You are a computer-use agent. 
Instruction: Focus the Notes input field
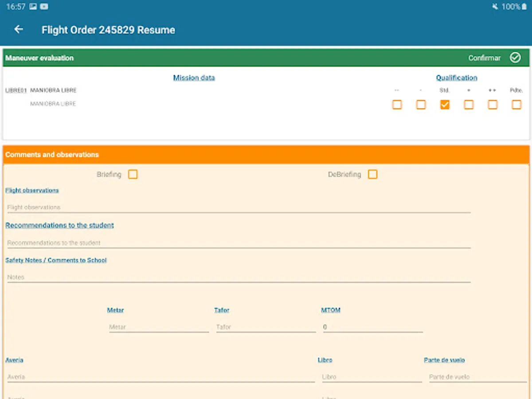point(238,277)
